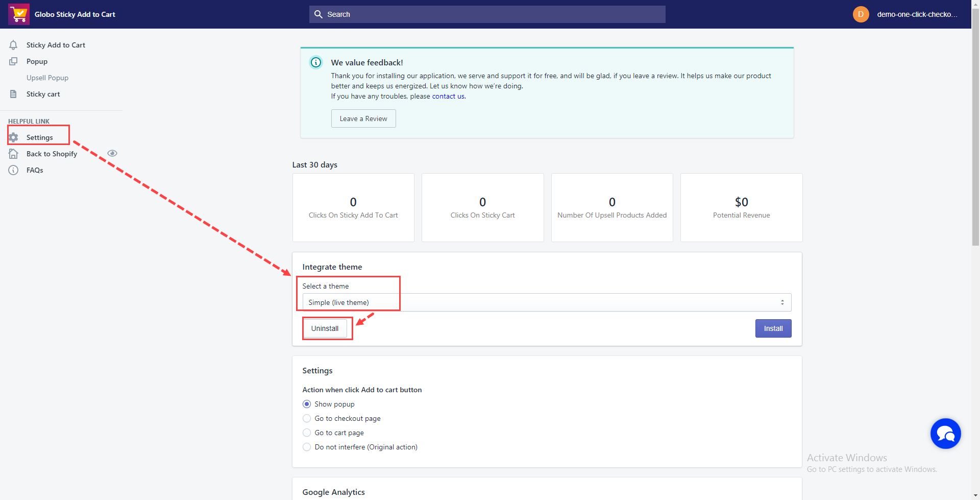Image resolution: width=980 pixels, height=500 pixels.
Task: Go to the Sticky cart menu item
Action: click(x=43, y=94)
